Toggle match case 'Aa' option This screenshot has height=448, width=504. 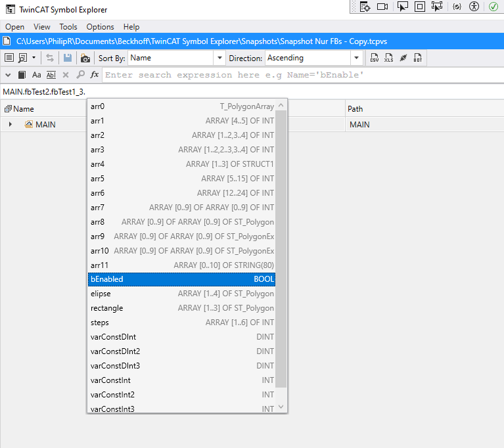pyautogui.click(x=36, y=75)
